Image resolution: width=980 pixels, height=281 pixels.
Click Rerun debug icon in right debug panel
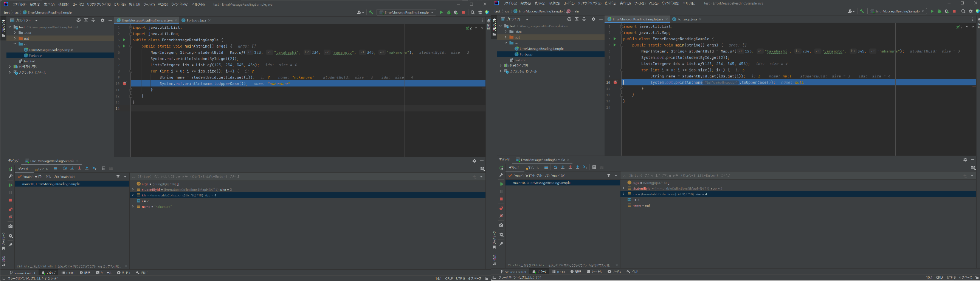pos(501,168)
